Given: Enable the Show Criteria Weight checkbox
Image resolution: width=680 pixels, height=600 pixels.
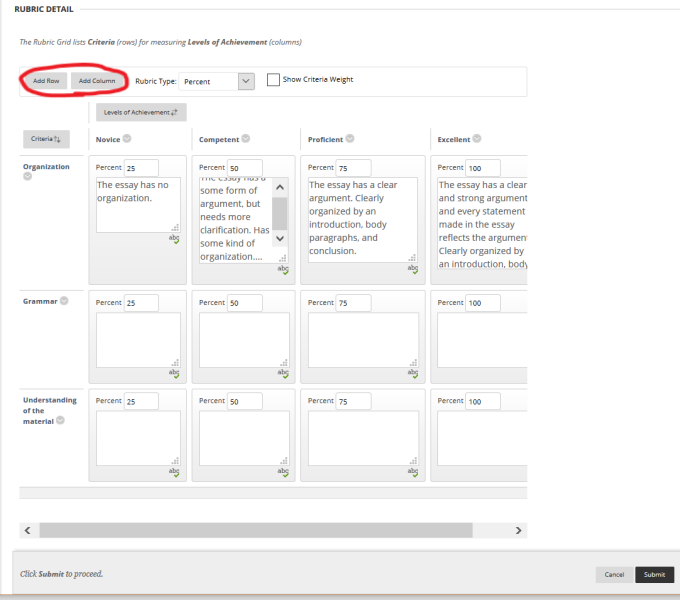Looking at the screenshot, I should [273, 80].
